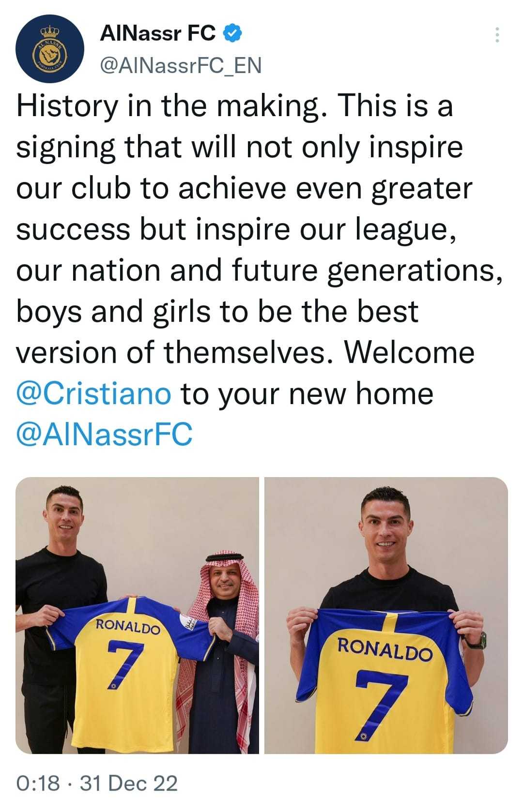The height and width of the screenshot is (812, 523).
Task: Click the AlNassr FC display name
Action: pyautogui.click(x=158, y=33)
